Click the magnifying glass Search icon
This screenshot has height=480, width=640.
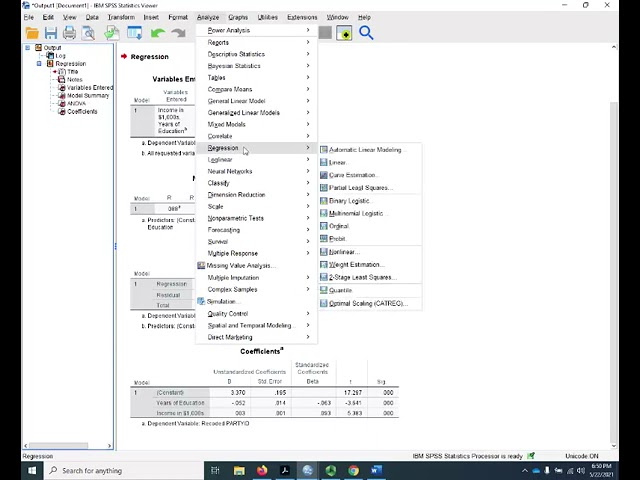point(366,33)
